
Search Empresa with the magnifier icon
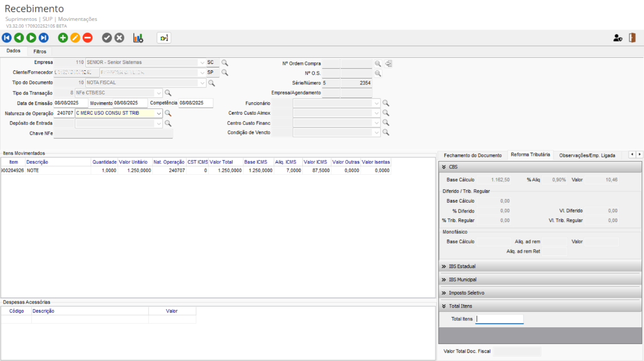(225, 62)
